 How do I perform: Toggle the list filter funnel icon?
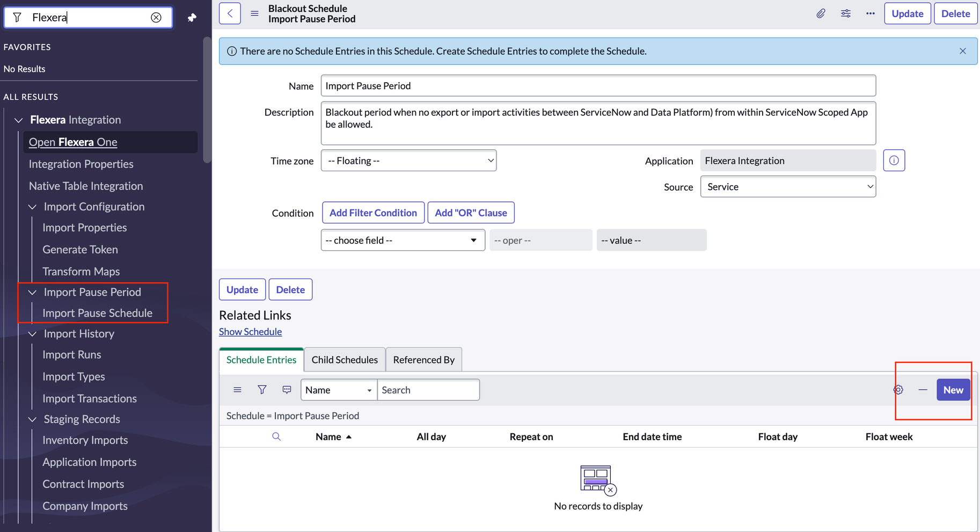262,390
